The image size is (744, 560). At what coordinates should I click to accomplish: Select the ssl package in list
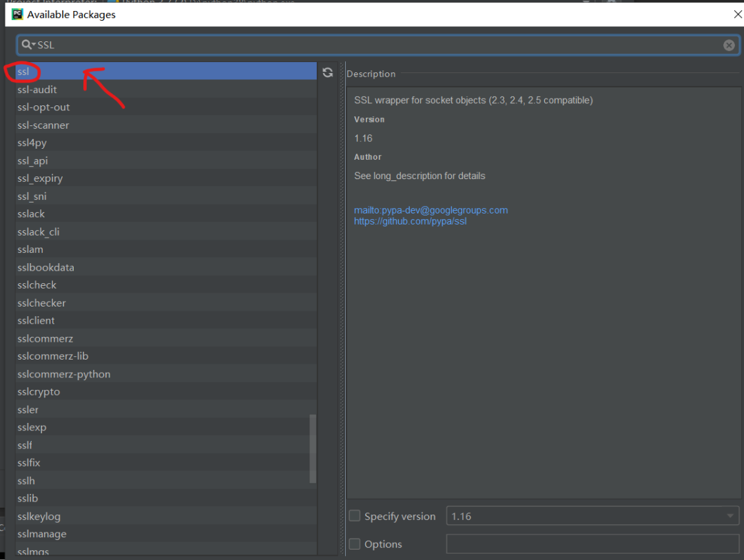pyautogui.click(x=24, y=72)
